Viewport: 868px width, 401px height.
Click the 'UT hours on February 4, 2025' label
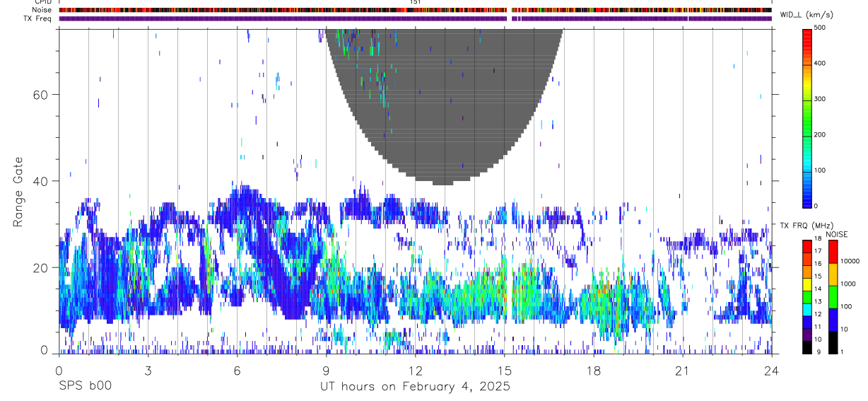coord(416,387)
